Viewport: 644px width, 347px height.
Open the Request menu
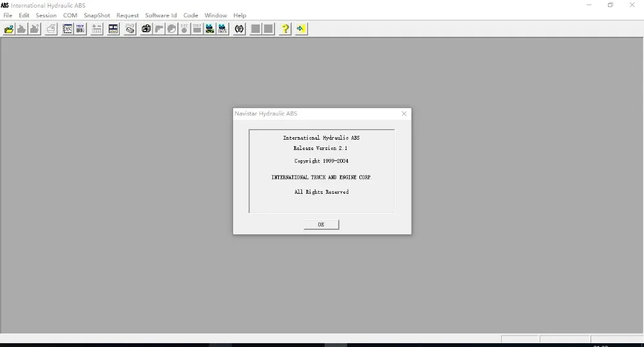(x=128, y=15)
